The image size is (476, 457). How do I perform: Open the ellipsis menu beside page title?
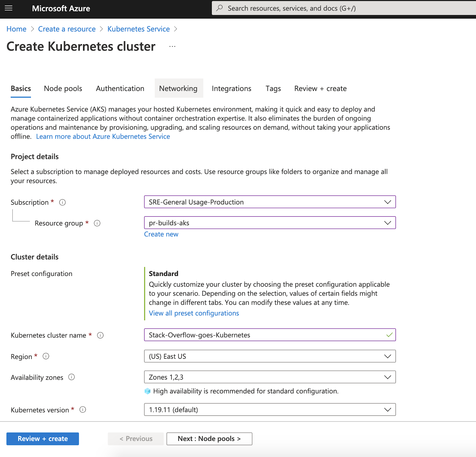point(172,46)
